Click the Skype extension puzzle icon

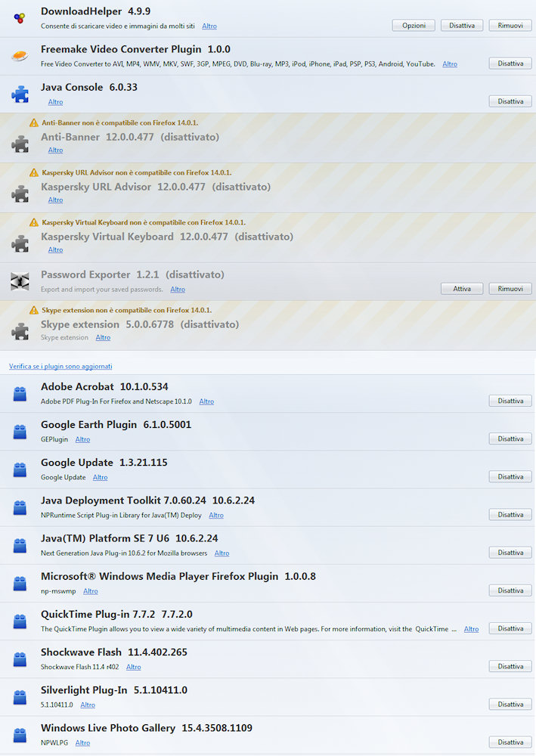pos(20,331)
